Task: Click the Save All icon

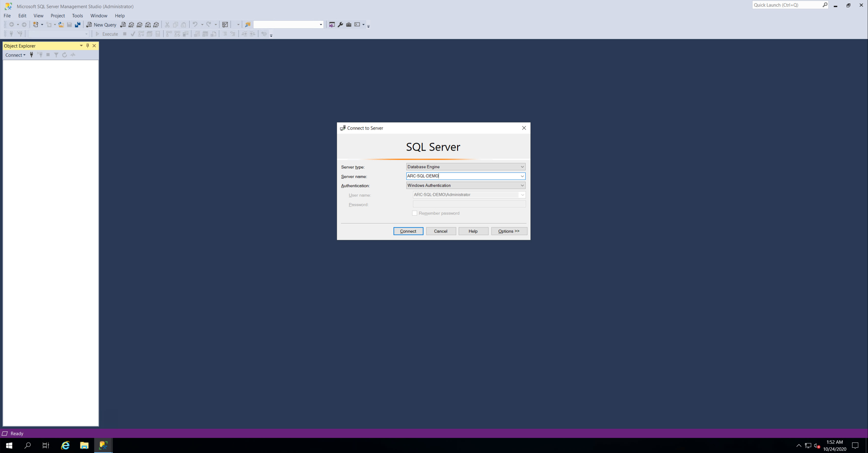Action: 78,25
